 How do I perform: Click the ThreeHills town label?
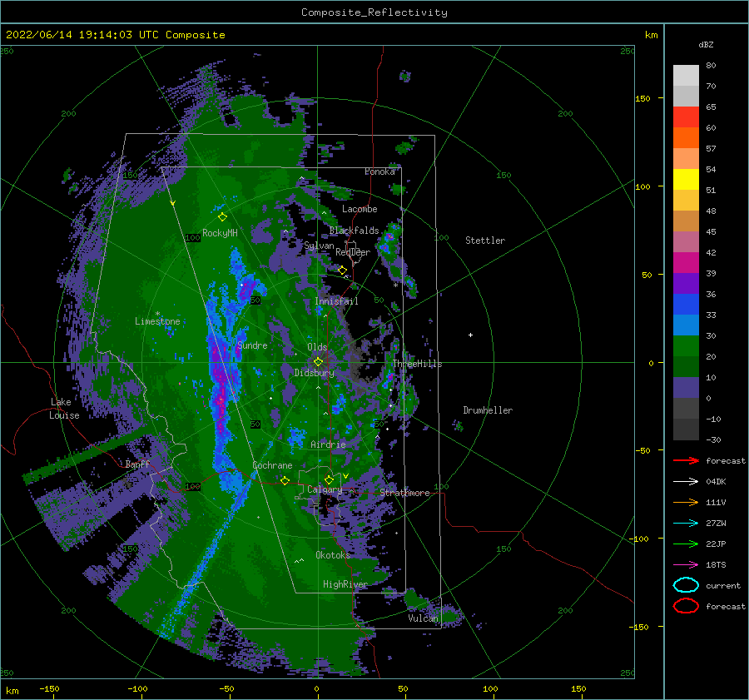pos(417,364)
